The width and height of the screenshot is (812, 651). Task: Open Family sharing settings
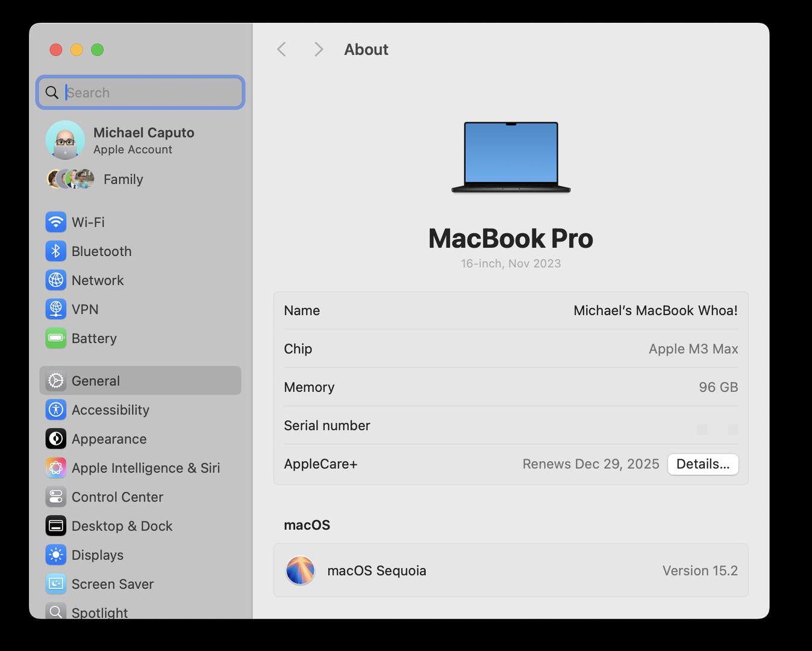point(123,179)
